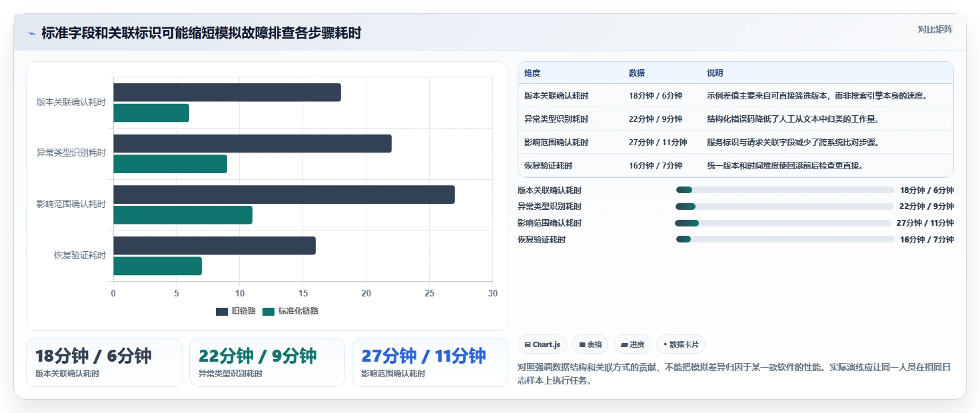This screenshot has height=413, width=980.
Task: Click progress row value 18分钟 / 6分钟
Action: [x=927, y=191]
